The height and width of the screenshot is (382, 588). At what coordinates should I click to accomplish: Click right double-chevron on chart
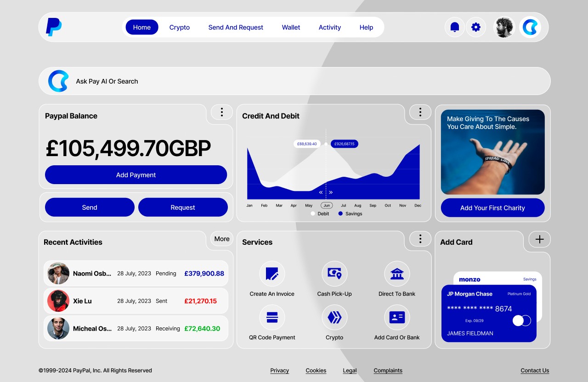(331, 192)
